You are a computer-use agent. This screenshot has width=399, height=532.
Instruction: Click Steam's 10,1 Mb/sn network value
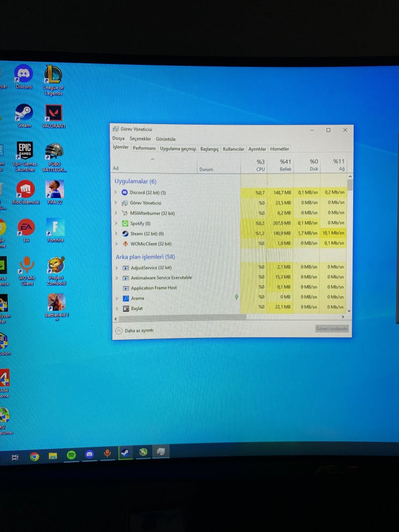tap(333, 233)
